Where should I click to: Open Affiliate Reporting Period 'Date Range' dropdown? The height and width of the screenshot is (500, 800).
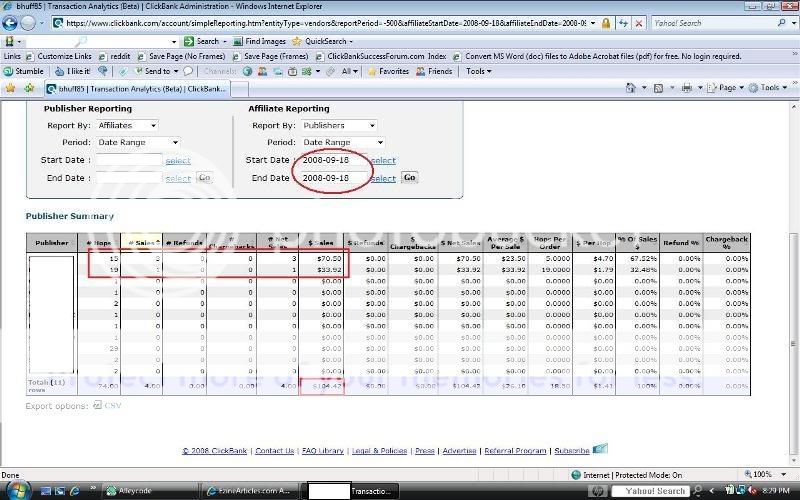click(x=343, y=142)
